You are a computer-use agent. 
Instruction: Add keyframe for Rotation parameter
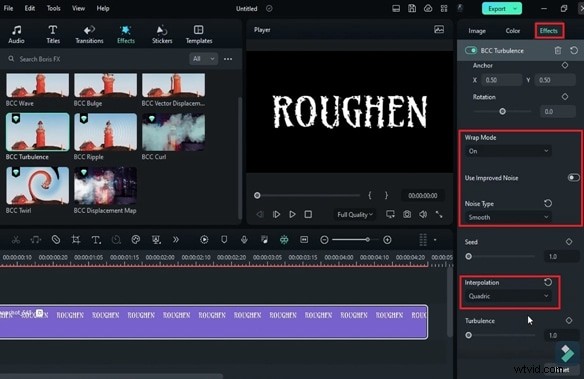tap(565, 97)
